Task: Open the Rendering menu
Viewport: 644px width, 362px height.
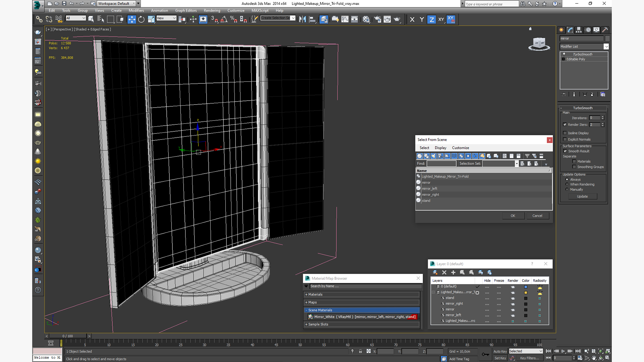Action: point(212,10)
